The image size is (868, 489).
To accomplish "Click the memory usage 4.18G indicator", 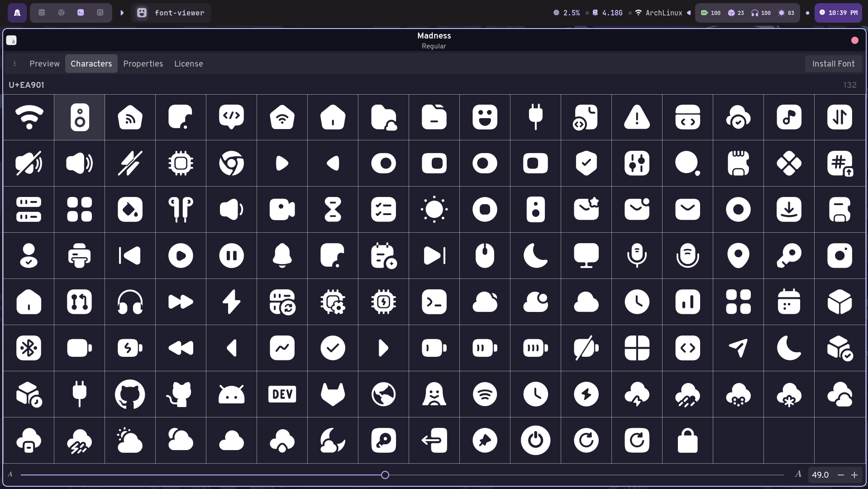I will (608, 13).
